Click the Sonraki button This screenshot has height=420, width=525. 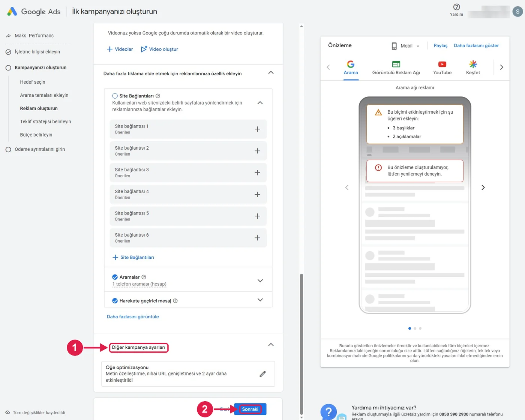(250, 409)
